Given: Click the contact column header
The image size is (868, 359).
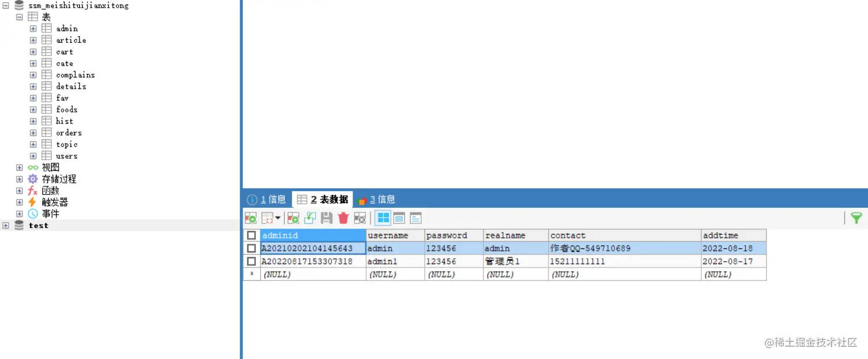Looking at the screenshot, I should 625,235.
